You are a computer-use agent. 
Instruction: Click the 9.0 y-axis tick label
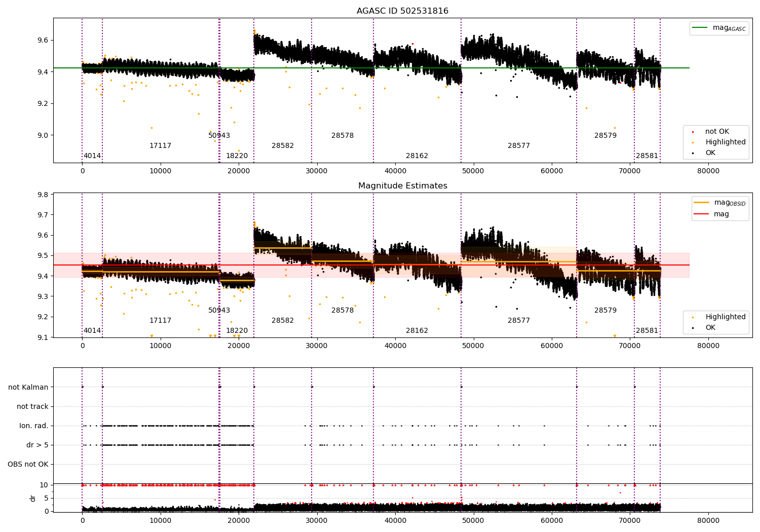pyautogui.click(x=43, y=135)
